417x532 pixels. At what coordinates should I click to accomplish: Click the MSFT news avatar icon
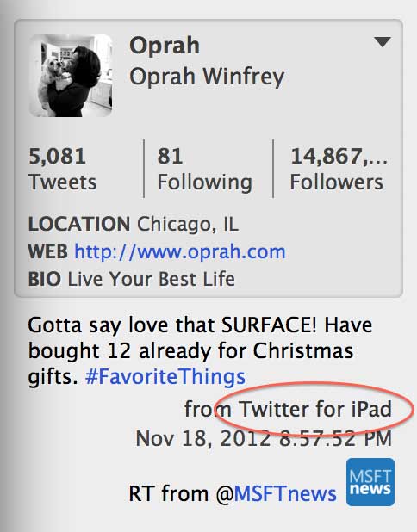click(370, 482)
